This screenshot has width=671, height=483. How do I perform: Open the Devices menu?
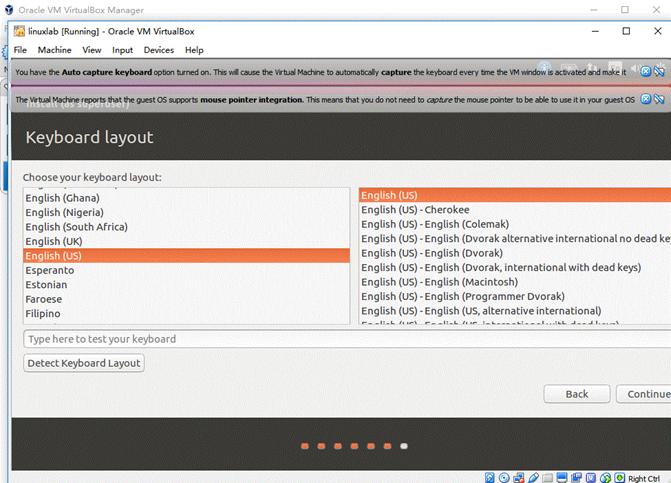159,50
